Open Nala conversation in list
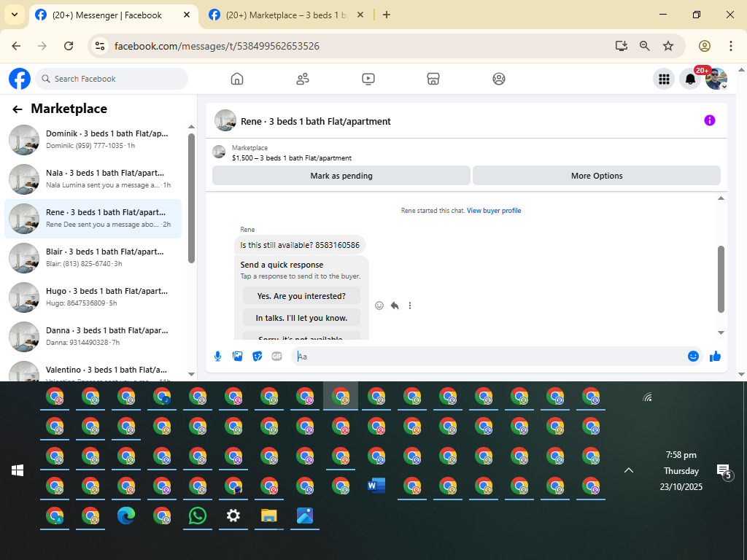The image size is (747, 560). pos(93,179)
